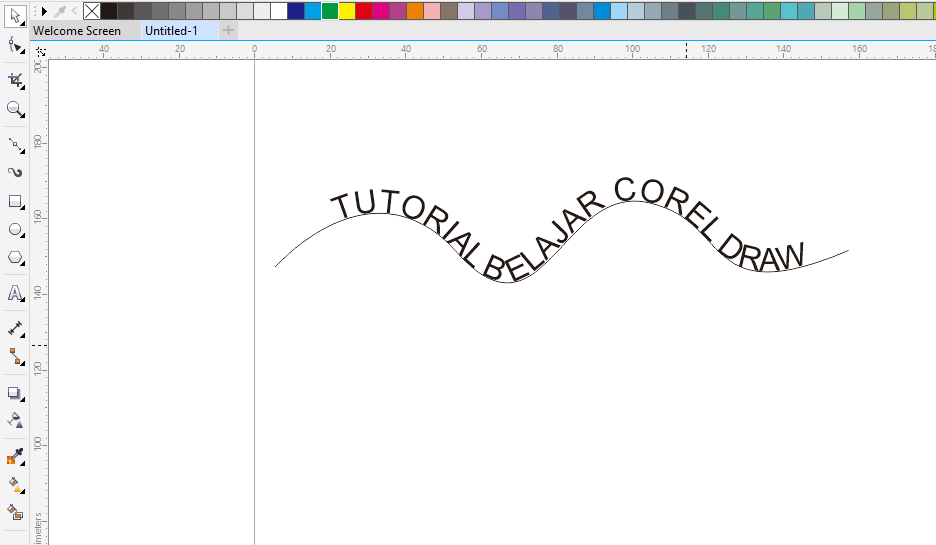The width and height of the screenshot is (936, 545).
Task: Select the 'TUTORIAL BELAJAR COREL DRAW' path text
Action: (x=567, y=230)
